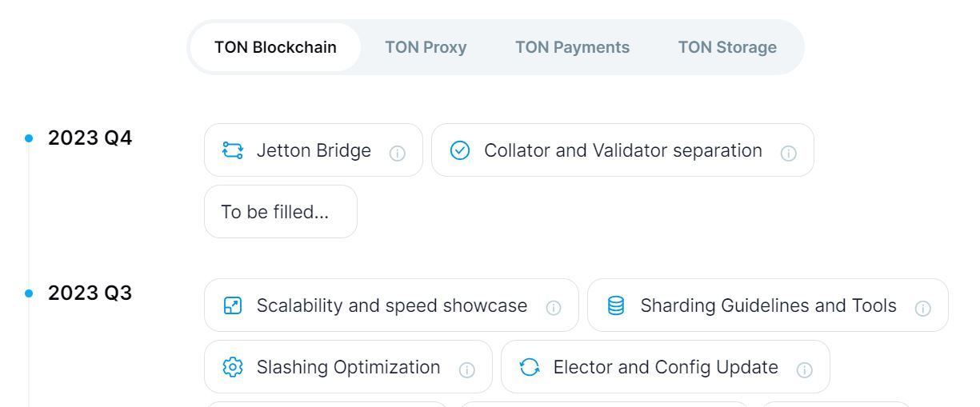Show info for Sharding Guidelines and Tools
Screen dimensions: 980x407
(922, 307)
